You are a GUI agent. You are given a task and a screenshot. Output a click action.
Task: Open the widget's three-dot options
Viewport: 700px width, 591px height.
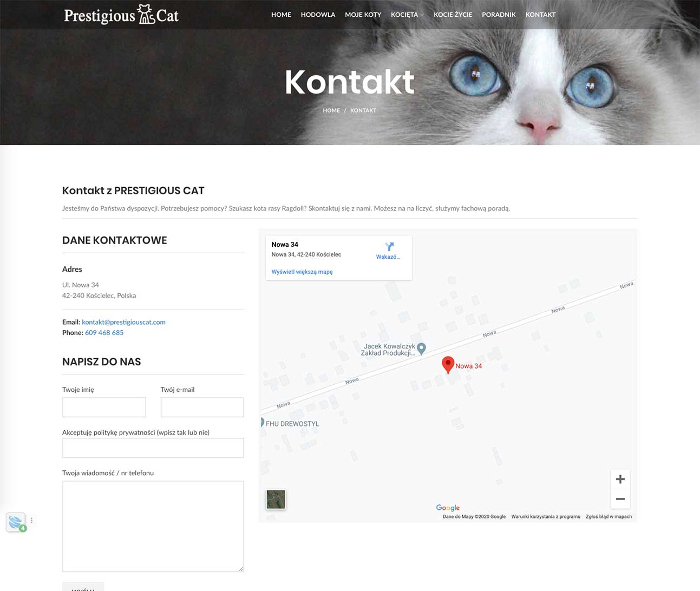(31, 520)
